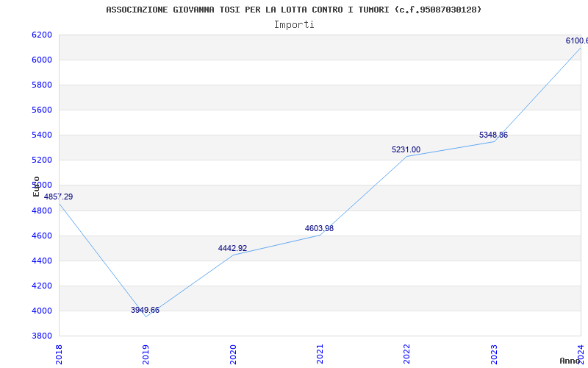
Task: Click the 2021 x-axis label
Action: pos(320,355)
